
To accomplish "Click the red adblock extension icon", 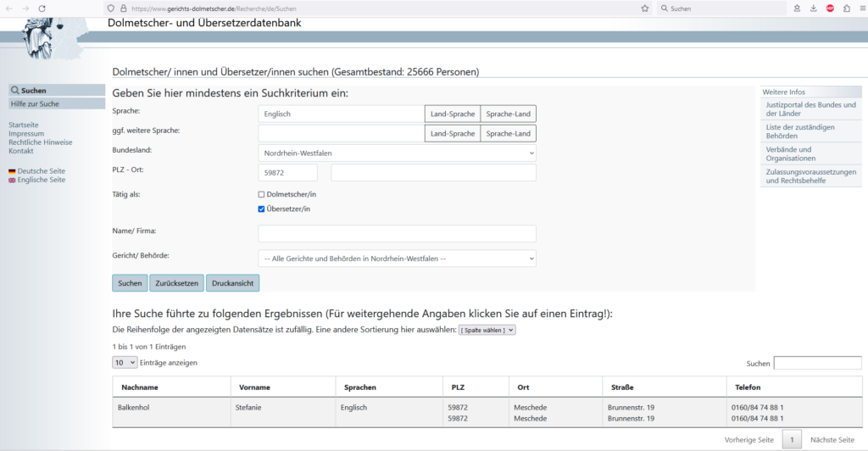I will (830, 8).
